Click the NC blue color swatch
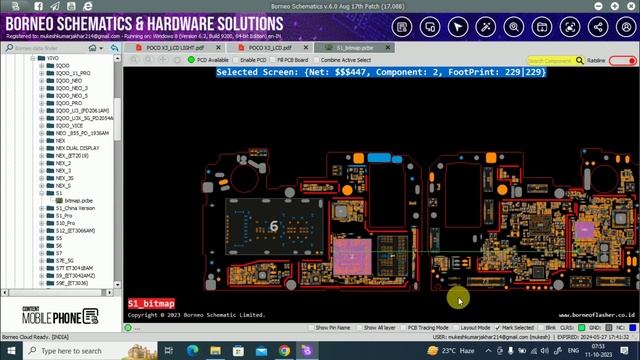 [633, 328]
